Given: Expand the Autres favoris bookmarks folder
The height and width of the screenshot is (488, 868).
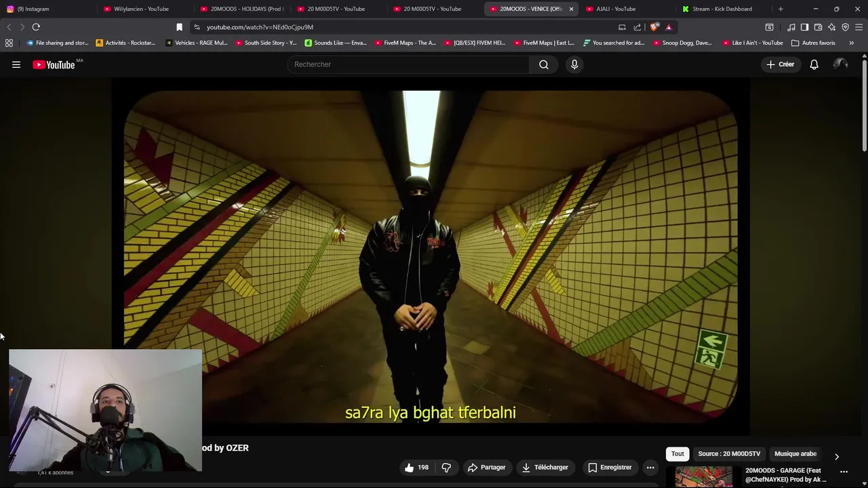Looking at the screenshot, I should 813,43.
